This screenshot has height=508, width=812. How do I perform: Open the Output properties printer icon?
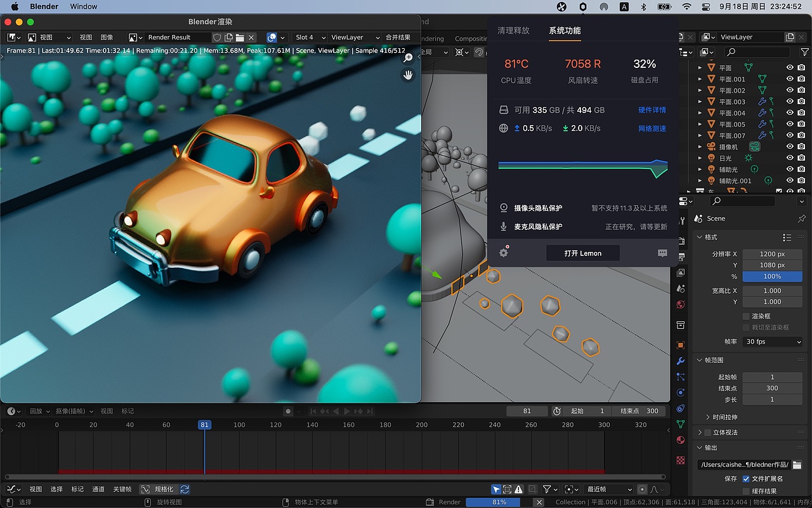[x=681, y=256]
